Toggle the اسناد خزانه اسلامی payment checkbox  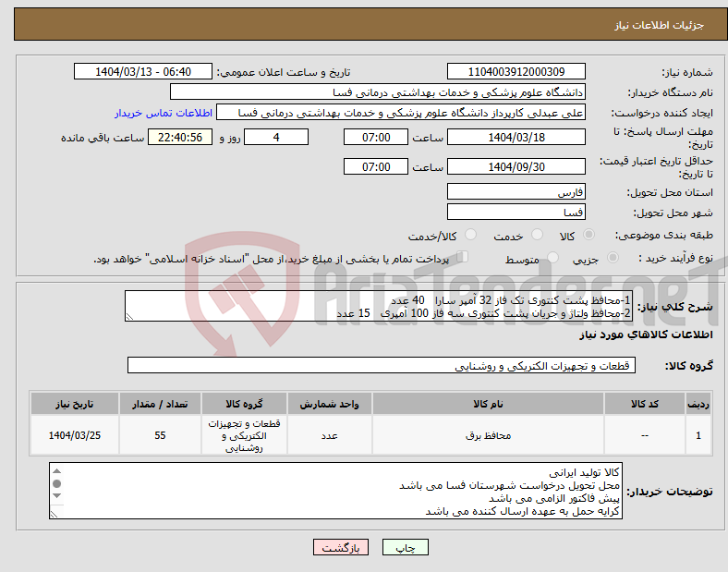(x=463, y=257)
